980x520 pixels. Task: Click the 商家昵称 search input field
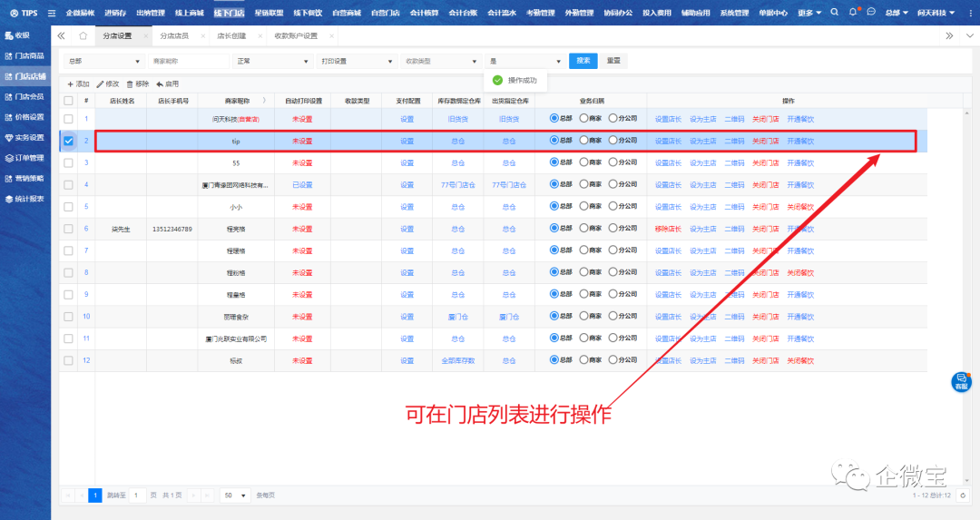(189, 61)
